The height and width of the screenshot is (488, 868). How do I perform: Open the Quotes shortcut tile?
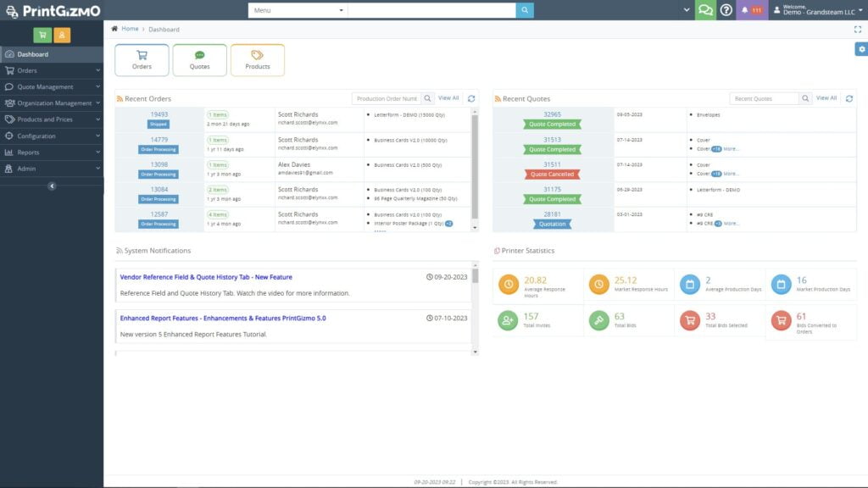(x=200, y=60)
